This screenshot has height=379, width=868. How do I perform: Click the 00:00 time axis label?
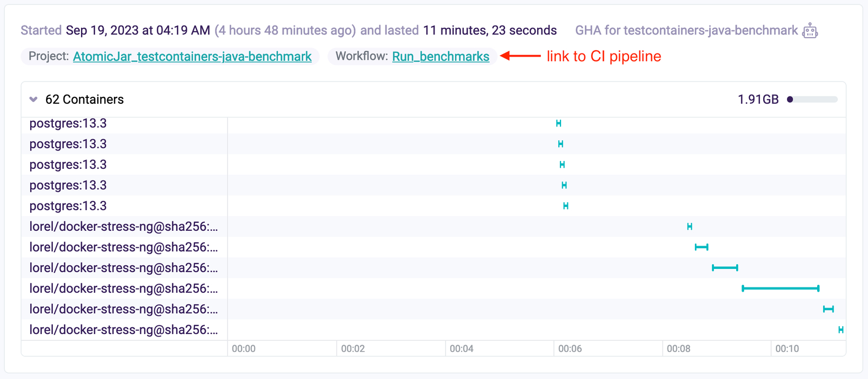tap(243, 349)
